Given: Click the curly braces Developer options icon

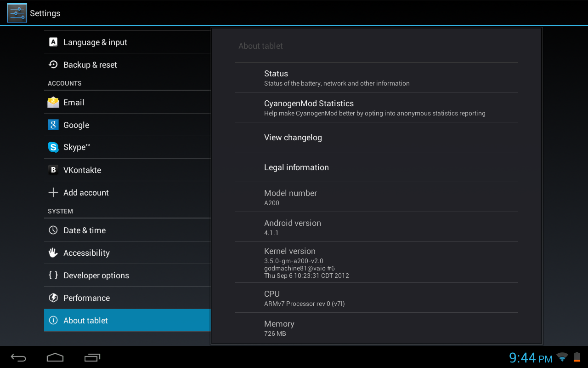Looking at the screenshot, I should [x=53, y=275].
